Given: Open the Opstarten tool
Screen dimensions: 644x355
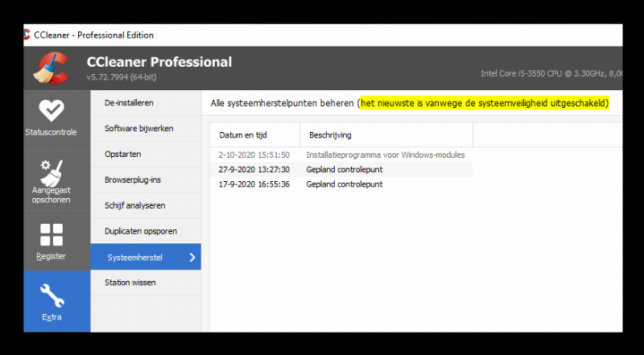Looking at the screenshot, I should (x=146, y=154).
